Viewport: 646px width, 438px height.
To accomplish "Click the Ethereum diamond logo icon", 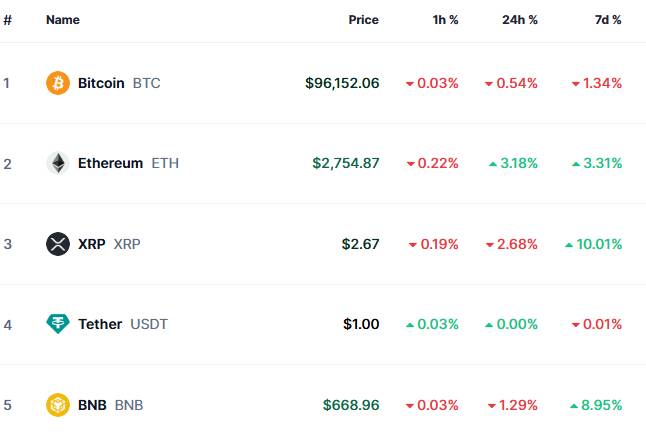I will click(58, 163).
